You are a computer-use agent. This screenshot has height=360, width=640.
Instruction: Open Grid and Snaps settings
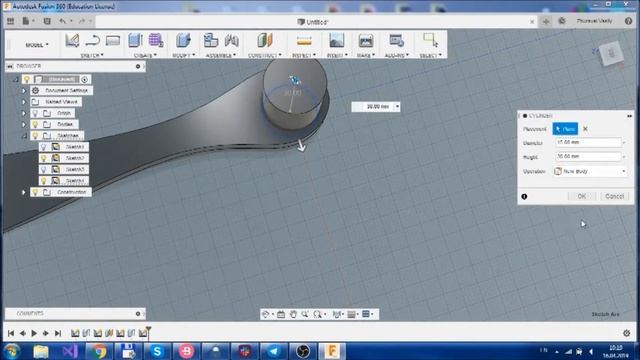click(x=351, y=314)
